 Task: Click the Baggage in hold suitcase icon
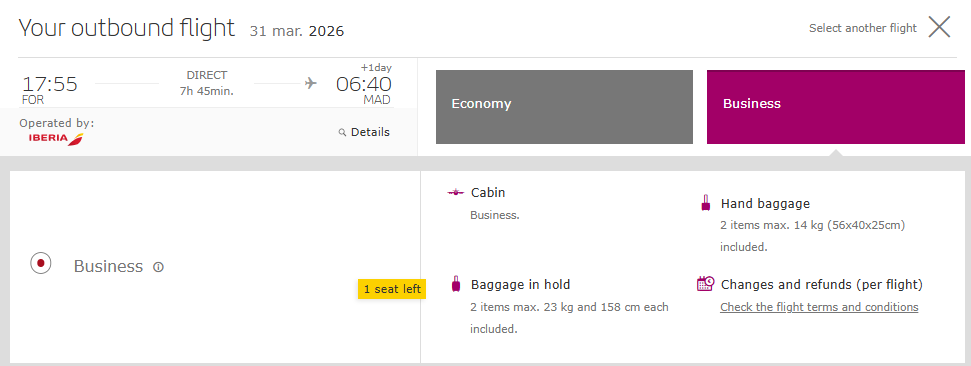456,284
